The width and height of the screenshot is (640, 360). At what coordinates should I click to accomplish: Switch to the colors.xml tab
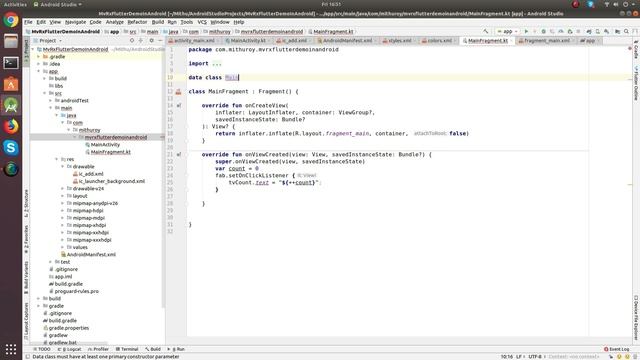pyautogui.click(x=440, y=41)
